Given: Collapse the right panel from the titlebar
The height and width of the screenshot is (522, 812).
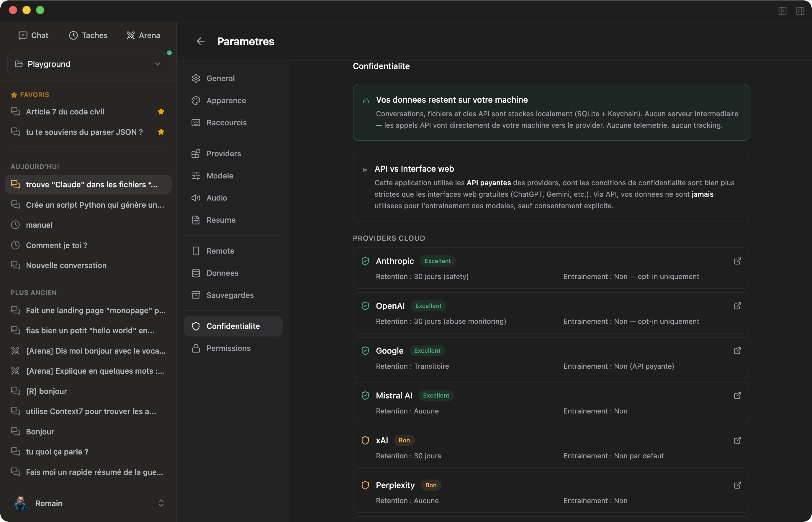Looking at the screenshot, I should (800, 11).
